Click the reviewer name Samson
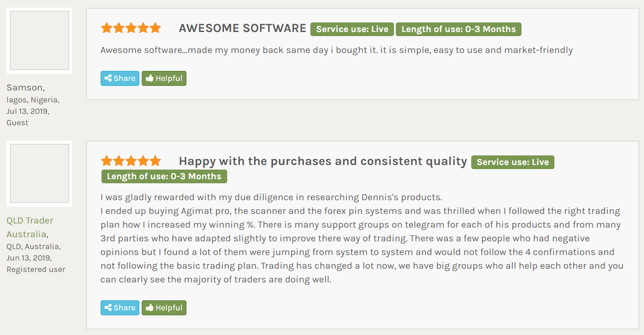 pyautogui.click(x=25, y=88)
